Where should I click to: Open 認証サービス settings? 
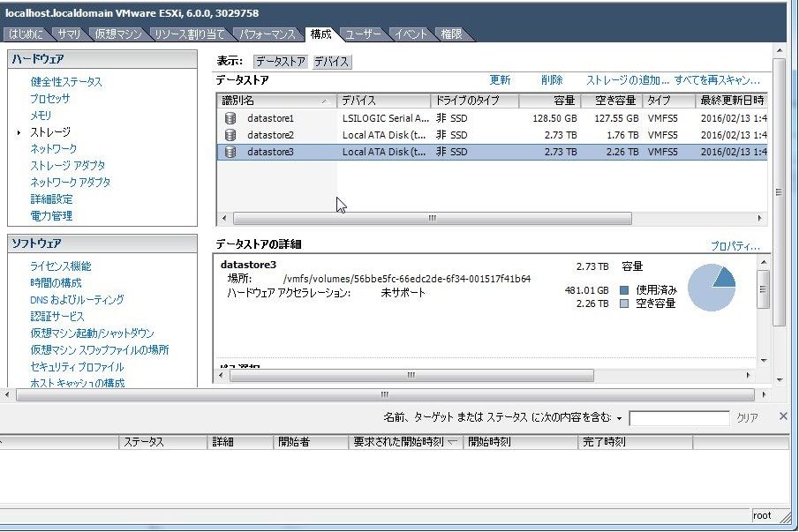[x=57, y=317]
